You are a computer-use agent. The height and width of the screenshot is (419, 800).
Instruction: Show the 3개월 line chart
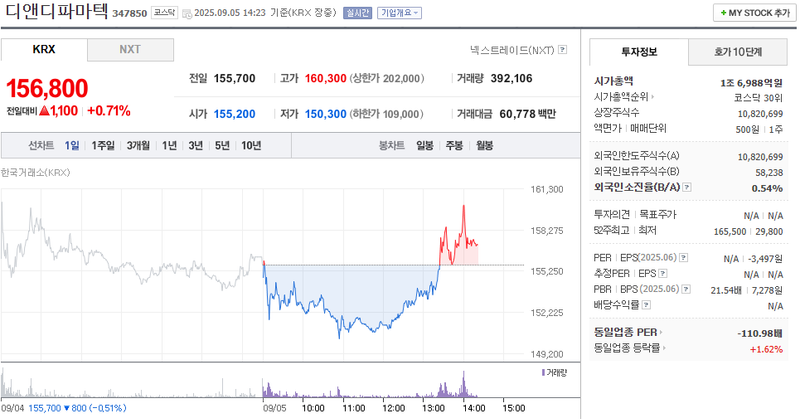(138, 145)
